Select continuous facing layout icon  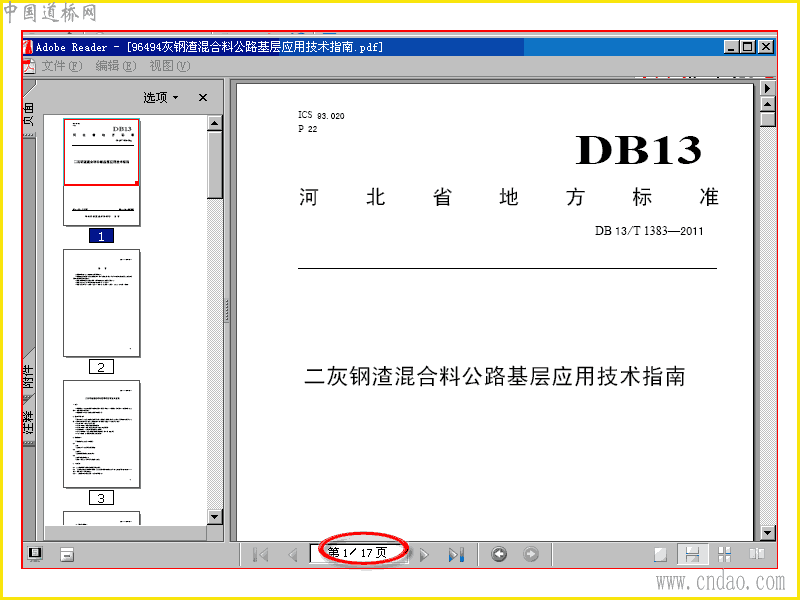(x=724, y=555)
